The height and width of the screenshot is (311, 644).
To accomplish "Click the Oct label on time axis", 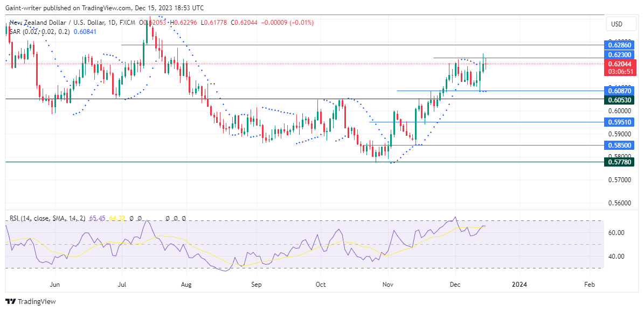I will click(320, 284).
